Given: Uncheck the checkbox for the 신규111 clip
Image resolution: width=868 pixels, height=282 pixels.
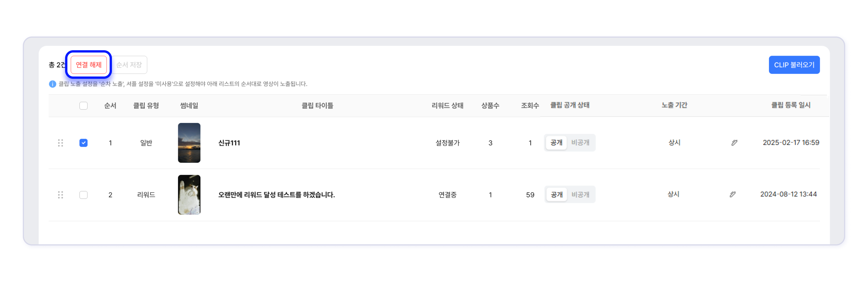Looking at the screenshot, I should [x=83, y=143].
